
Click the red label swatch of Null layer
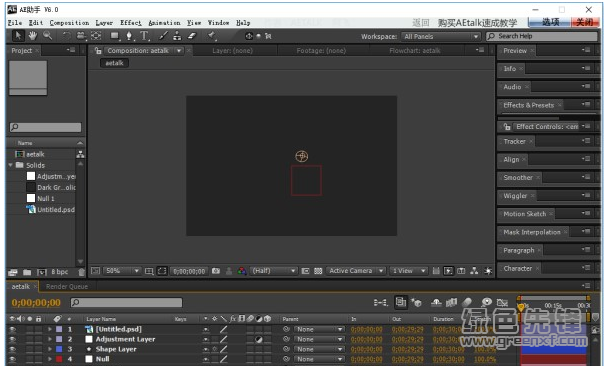[59, 359]
